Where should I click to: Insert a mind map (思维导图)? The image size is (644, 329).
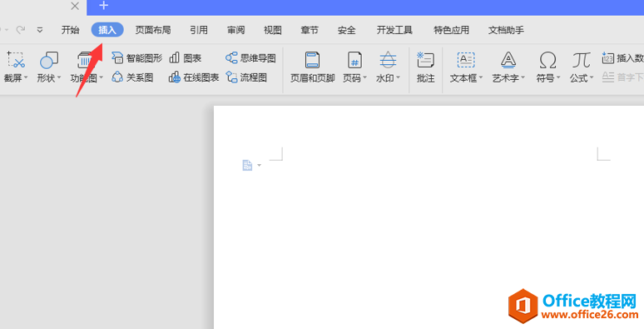[x=250, y=58]
